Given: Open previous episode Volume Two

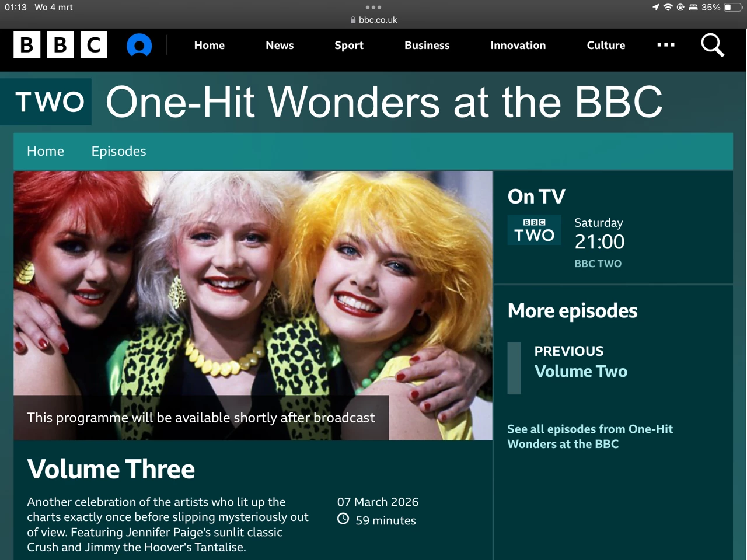Looking at the screenshot, I should pyautogui.click(x=581, y=371).
